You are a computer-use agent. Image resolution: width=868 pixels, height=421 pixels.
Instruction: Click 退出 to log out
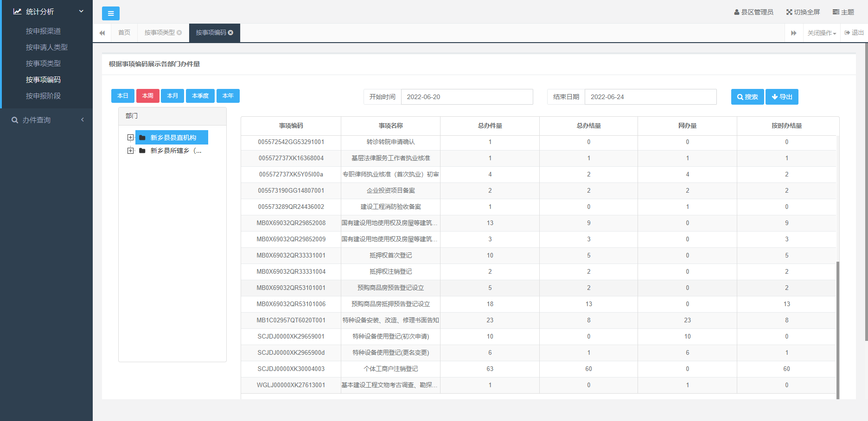pyautogui.click(x=854, y=33)
